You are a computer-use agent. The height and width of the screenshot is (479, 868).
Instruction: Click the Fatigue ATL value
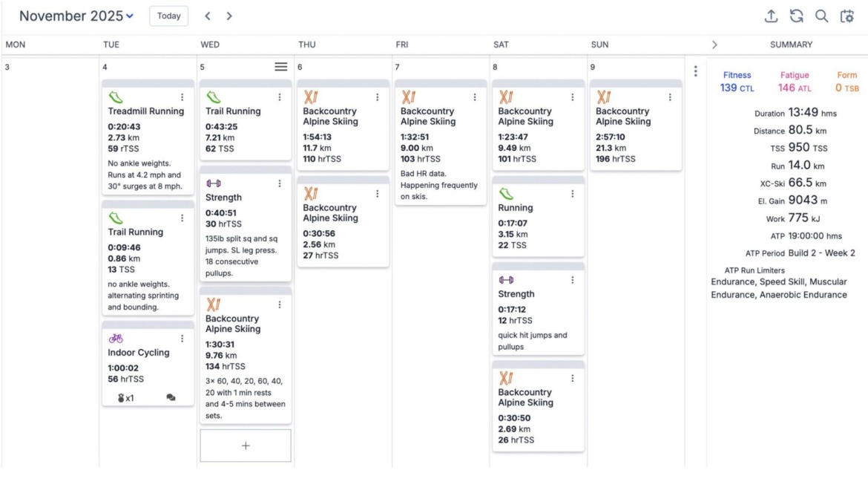pos(795,88)
